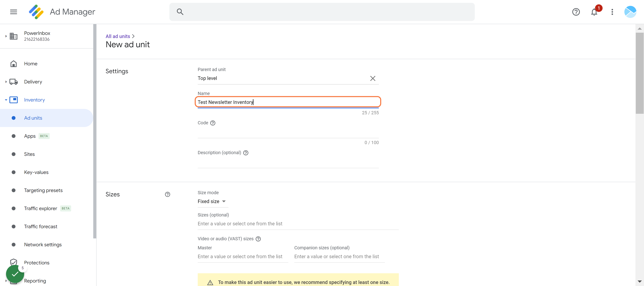Open the Sizes section help icon
The height and width of the screenshot is (286, 644).
pos(167,194)
